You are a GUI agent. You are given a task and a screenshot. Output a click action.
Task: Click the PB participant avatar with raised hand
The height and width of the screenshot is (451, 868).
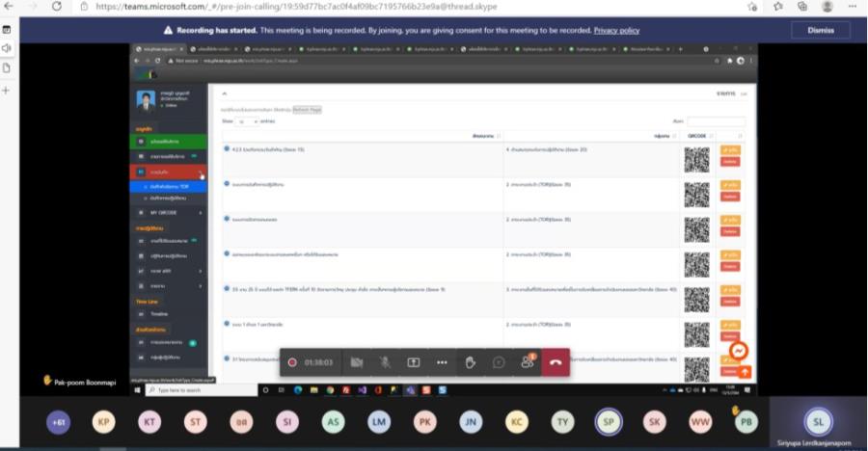coord(745,421)
